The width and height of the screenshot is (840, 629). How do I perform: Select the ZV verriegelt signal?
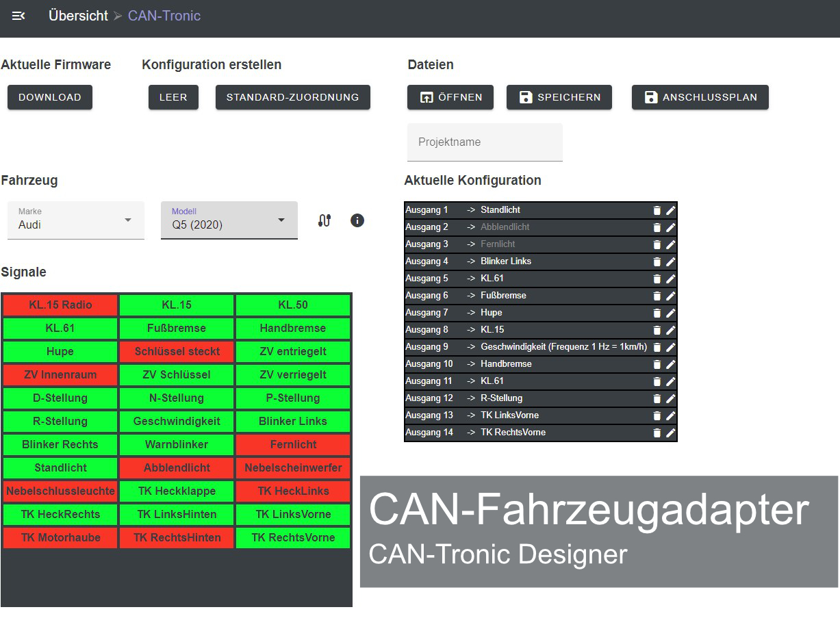click(293, 375)
